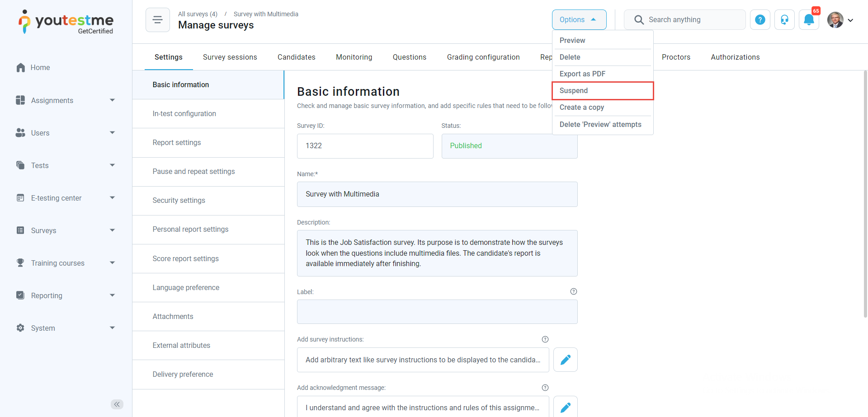Click the survey Name input field
Image resolution: width=868 pixels, height=417 pixels.
437,194
